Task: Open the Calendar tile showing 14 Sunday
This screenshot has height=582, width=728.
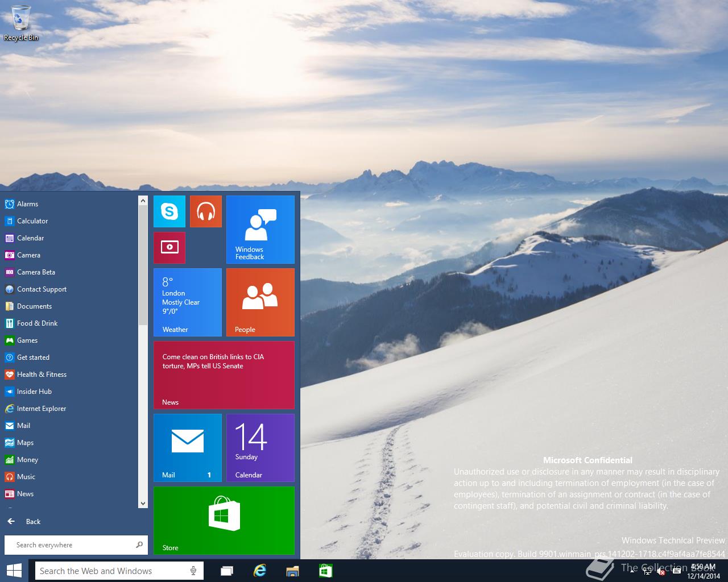Action: (260, 448)
